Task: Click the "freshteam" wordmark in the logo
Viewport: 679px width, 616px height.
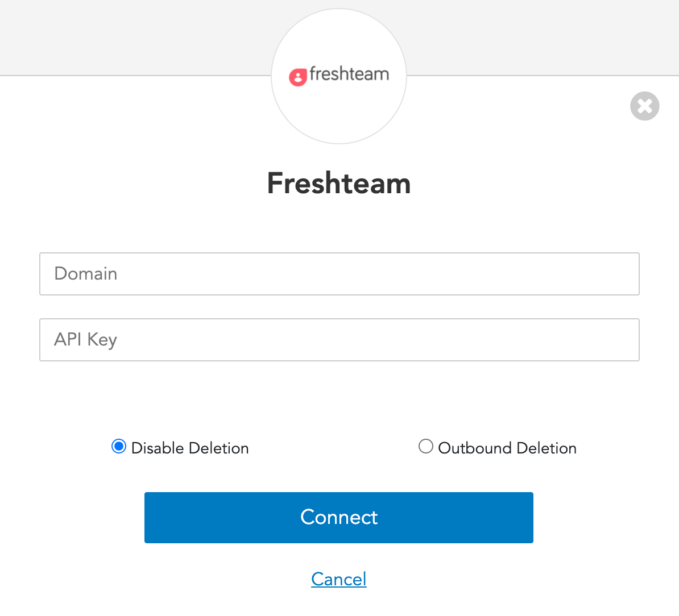Action: click(349, 74)
